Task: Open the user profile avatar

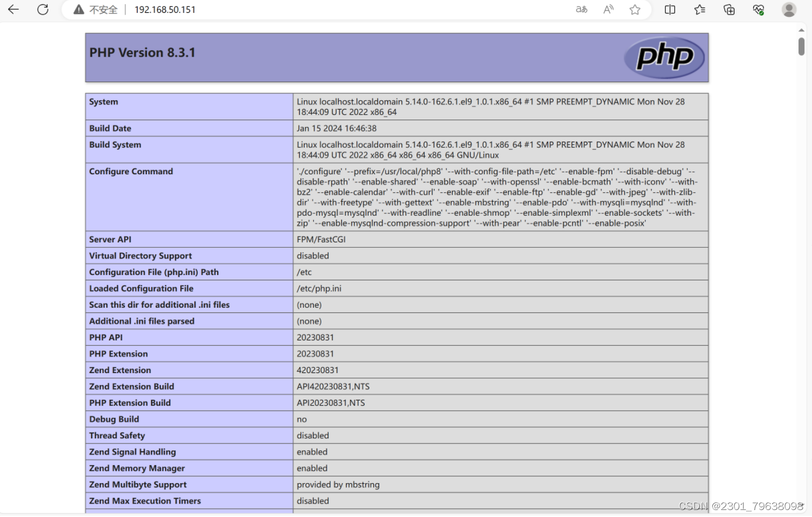Action: point(789,9)
